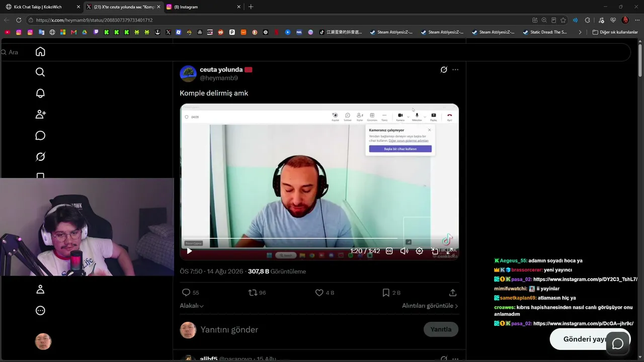The width and height of the screenshot is (644, 362).
Task: Open a new browser tab
Action: click(x=251, y=7)
